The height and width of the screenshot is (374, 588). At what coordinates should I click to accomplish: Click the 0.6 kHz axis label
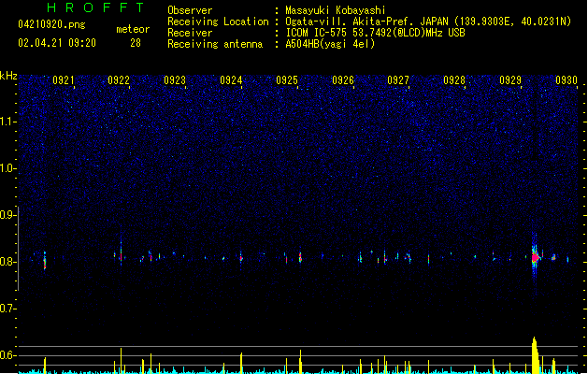7,355
